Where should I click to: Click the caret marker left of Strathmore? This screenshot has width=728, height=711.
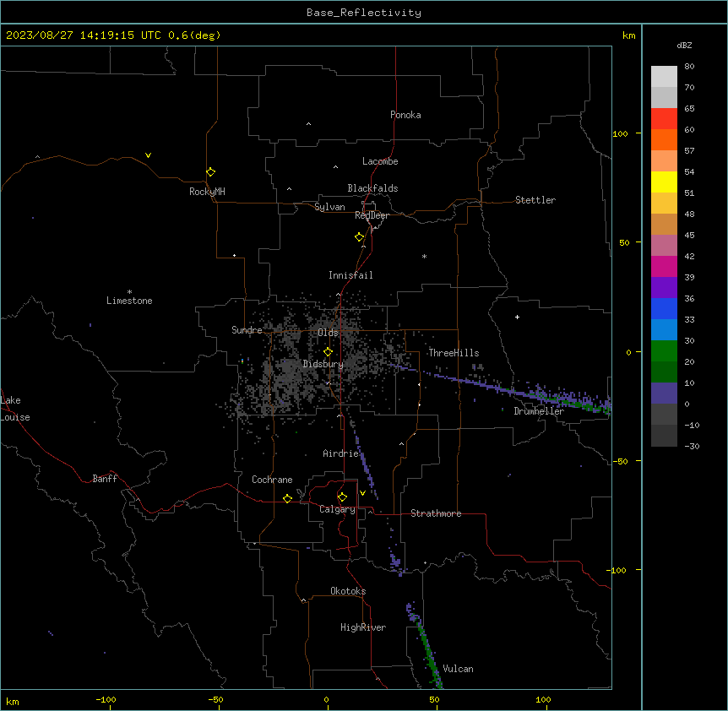(x=371, y=512)
